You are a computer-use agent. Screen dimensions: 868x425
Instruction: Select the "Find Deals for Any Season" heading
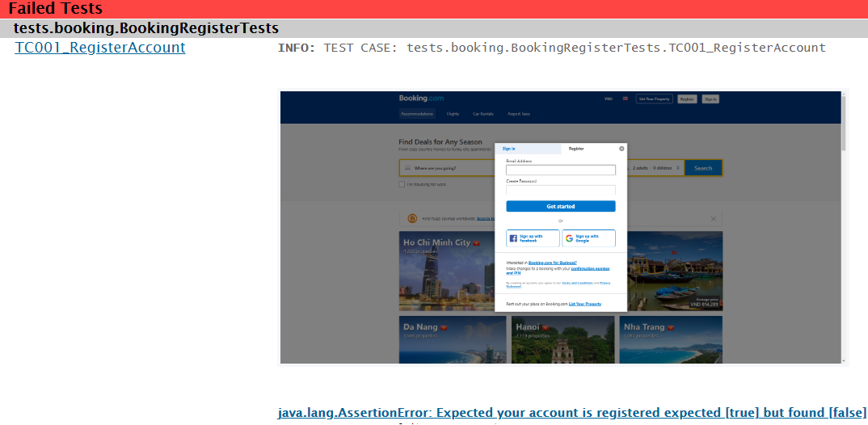(x=440, y=141)
